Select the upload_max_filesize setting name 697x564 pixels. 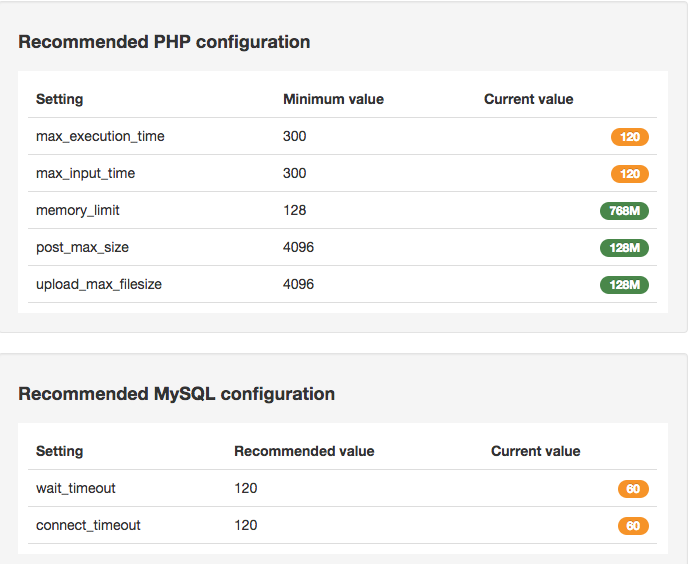click(99, 284)
